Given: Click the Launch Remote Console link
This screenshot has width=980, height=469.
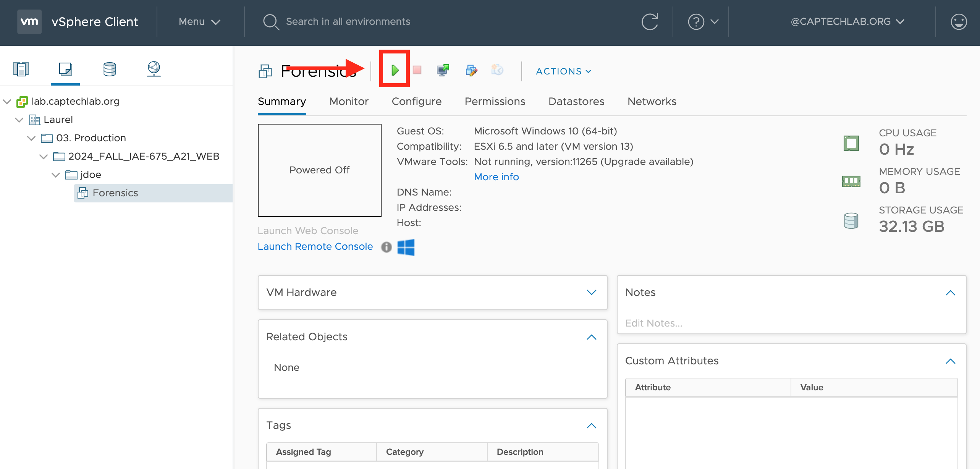Looking at the screenshot, I should point(315,247).
